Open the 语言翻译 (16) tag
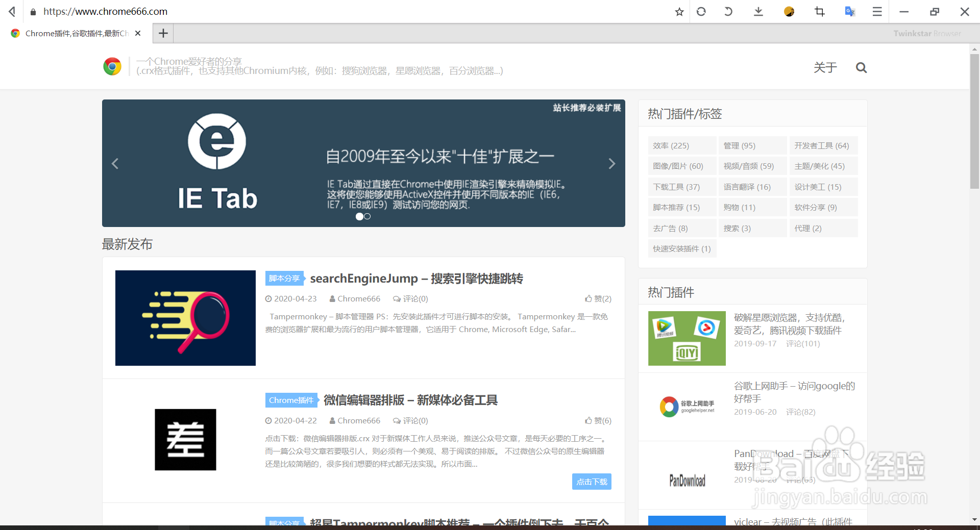 coord(752,187)
